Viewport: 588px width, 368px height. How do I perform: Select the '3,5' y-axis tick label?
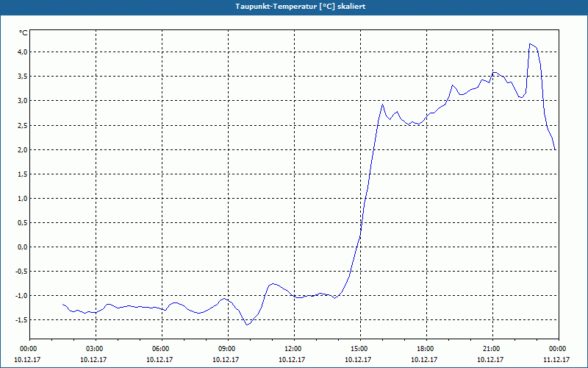coord(23,77)
